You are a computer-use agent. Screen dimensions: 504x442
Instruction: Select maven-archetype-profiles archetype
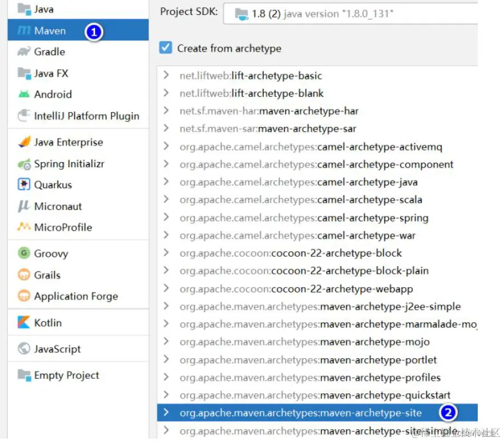click(x=317, y=377)
